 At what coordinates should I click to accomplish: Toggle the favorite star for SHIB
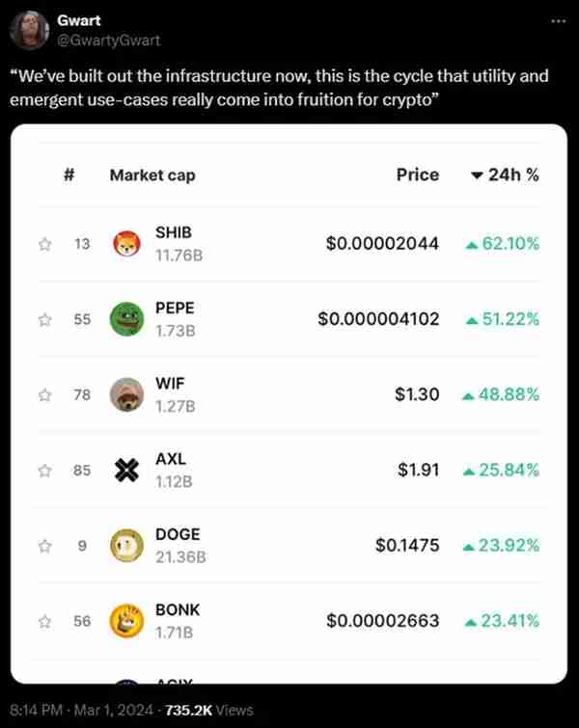(x=45, y=244)
